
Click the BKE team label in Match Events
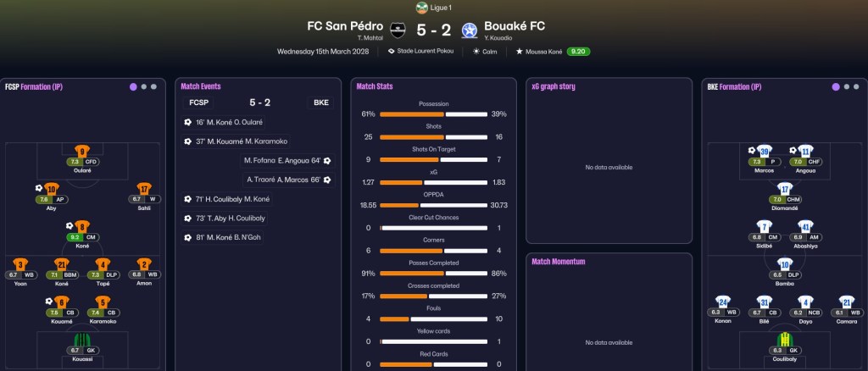click(320, 102)
